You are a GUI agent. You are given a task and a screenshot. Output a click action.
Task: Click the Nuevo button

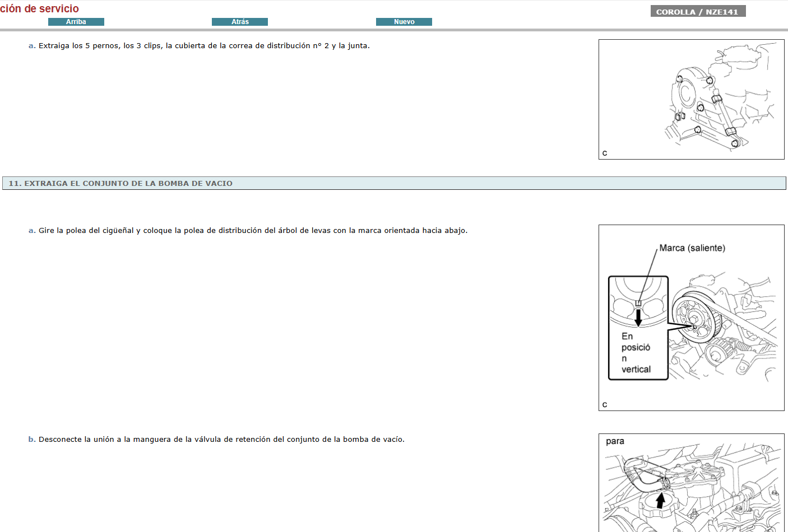[x=404, y=22]
